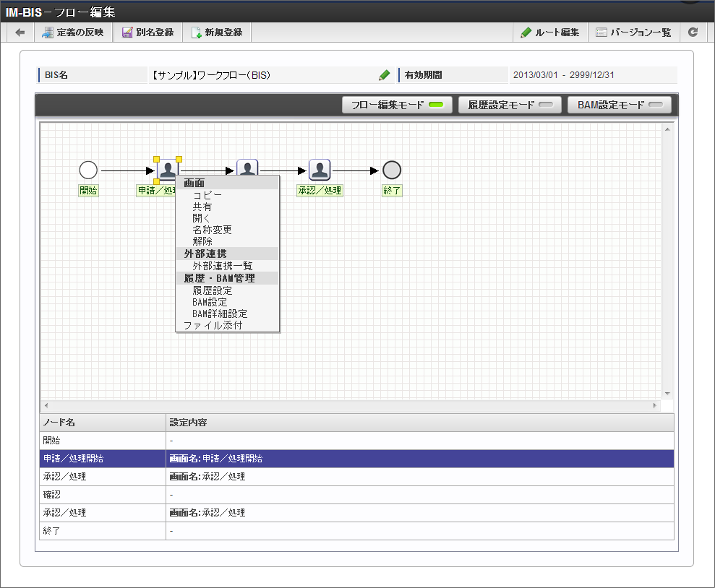
Task: Click the pencil icon to edit BIS名
Action: coord(384,75)
